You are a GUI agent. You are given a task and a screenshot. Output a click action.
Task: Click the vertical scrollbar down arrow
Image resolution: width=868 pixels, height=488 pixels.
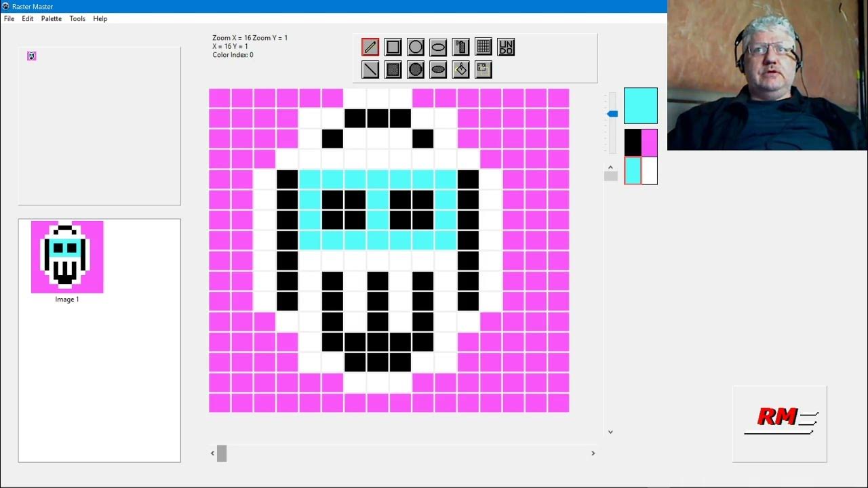point(610,432)
